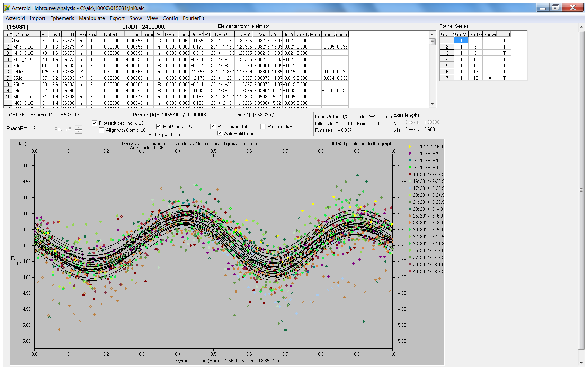Select the M15_4.LC row

[x=176, y=59]
